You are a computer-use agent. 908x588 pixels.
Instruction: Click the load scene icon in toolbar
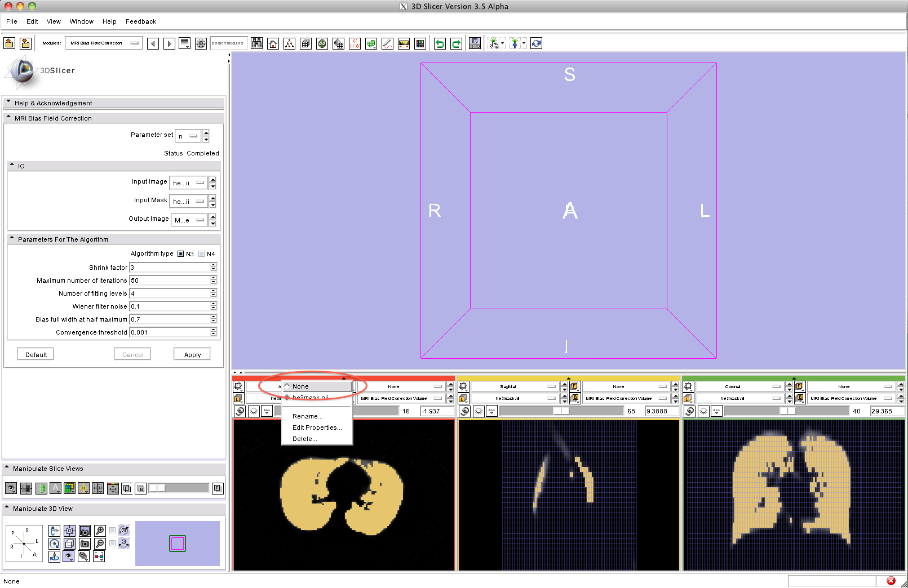10,43
